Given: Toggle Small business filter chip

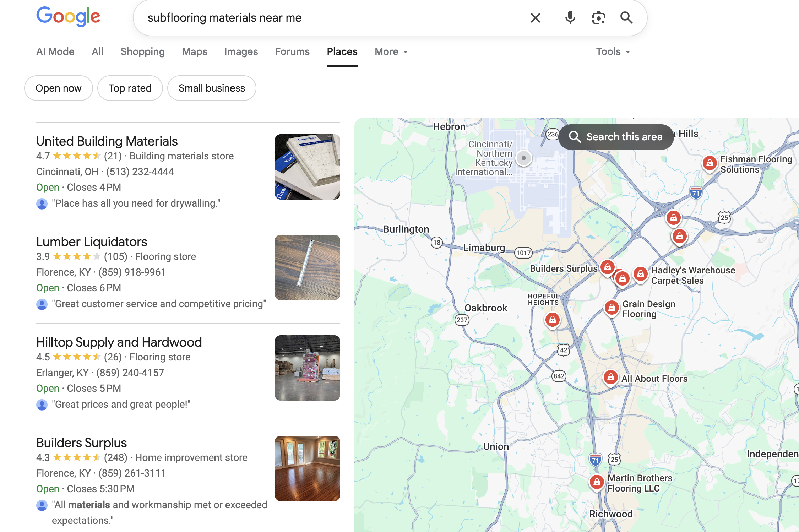Looking at the screenshot, I should [212, 88].
